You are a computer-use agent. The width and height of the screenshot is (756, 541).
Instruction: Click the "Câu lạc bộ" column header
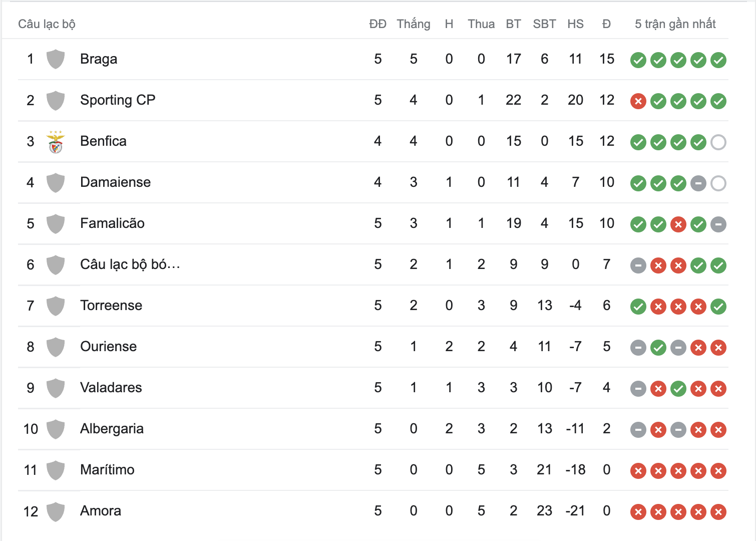47,24
